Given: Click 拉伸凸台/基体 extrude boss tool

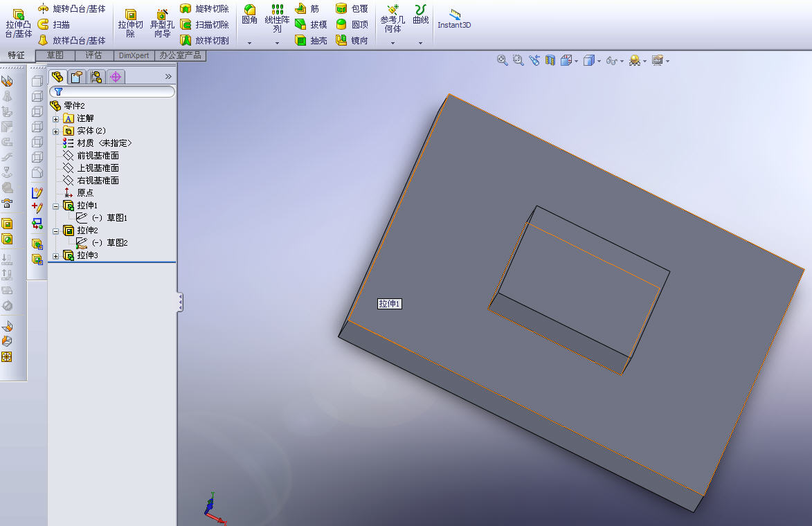Looking at the screenshot, I should point(18,24).
